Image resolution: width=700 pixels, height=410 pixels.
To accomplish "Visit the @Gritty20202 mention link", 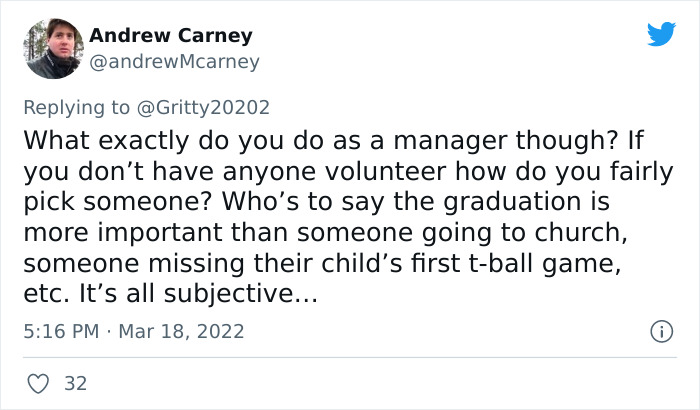I will coord(204,106).
